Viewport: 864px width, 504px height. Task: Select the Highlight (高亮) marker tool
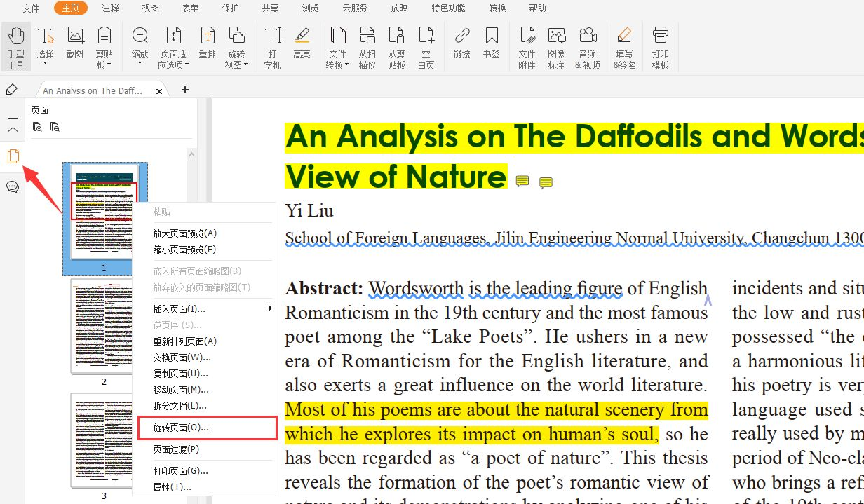pos(302,41)
